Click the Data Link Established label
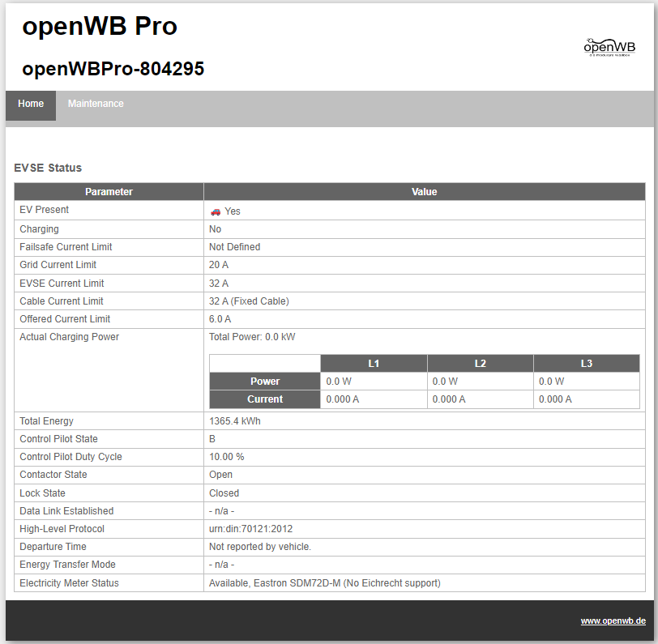Image resolution: width=658 pixels, height=644 pixels. point(66,511)
